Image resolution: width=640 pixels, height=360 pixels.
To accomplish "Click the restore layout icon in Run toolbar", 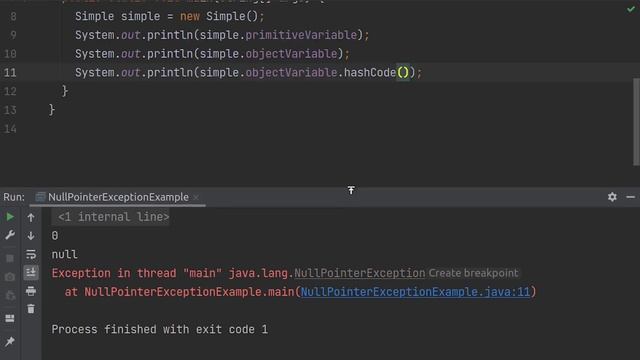I will 10,318.
